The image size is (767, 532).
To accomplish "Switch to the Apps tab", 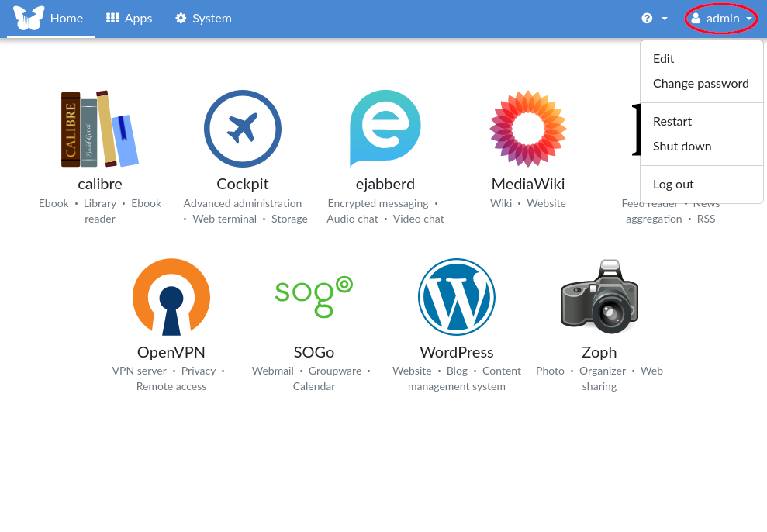I will (129, 19).
